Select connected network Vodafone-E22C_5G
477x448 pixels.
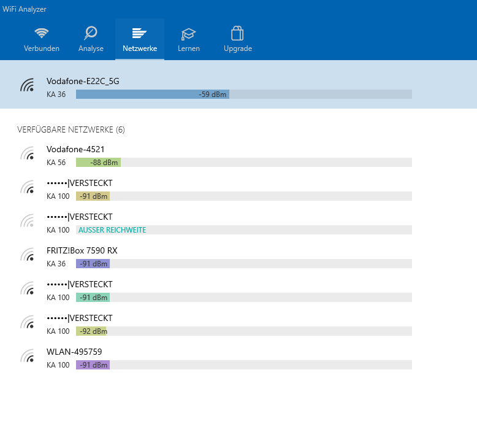[x=238, y=84]
